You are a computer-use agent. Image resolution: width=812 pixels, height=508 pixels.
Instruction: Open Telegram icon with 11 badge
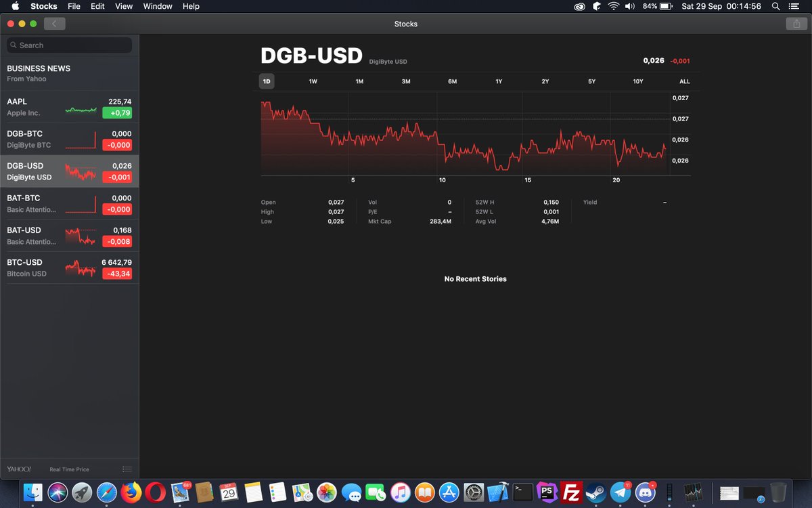[x=621, y=492]
